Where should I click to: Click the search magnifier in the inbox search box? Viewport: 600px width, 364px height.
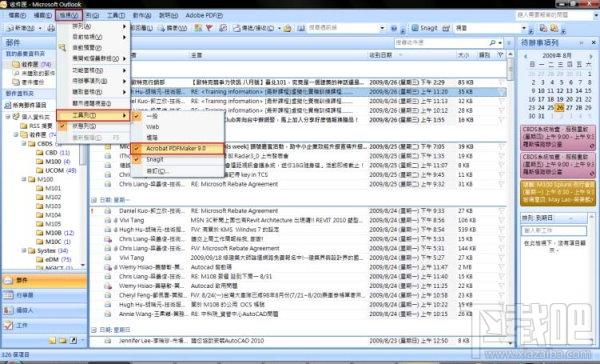coord(492,42)
